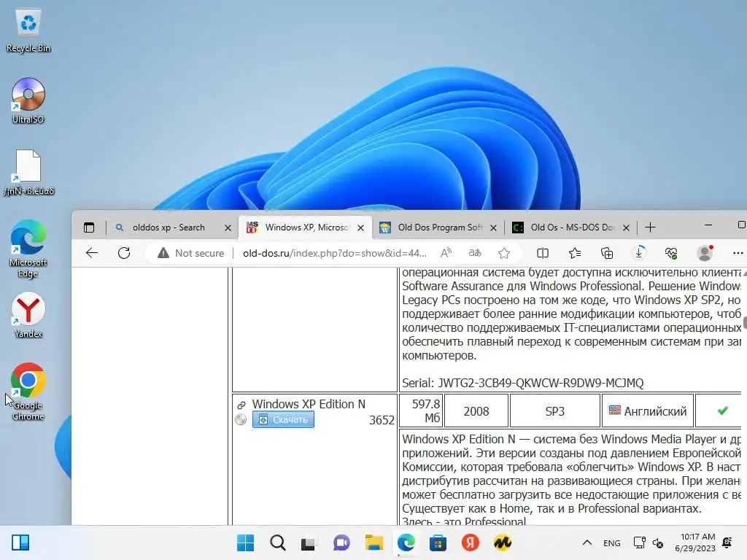Launch Google Chrome from the desktop
The height and width of the screenshot is (560, 747).
(28, 392)
